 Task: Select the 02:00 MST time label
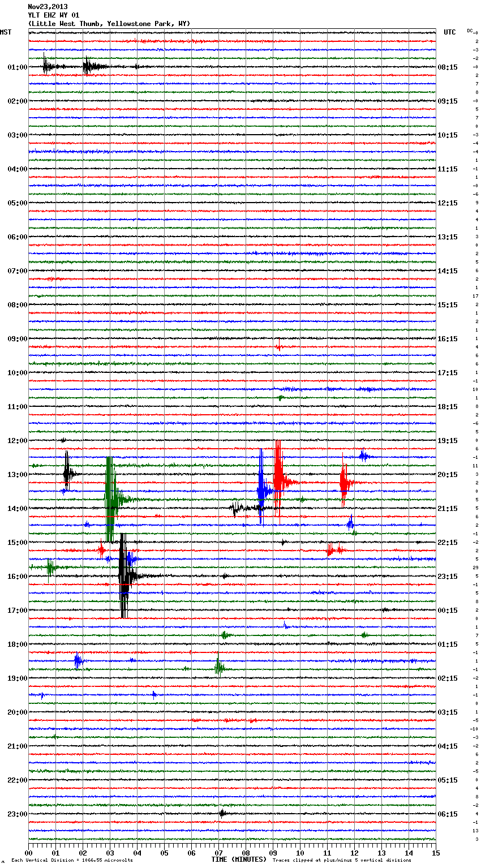tap(17, 101)
